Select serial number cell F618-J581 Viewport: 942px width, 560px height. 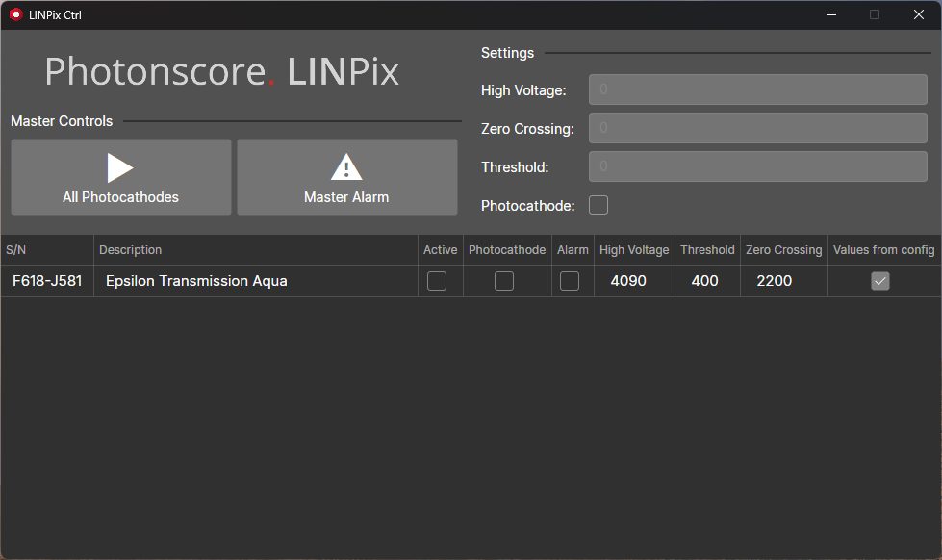(x=47, y=281)
